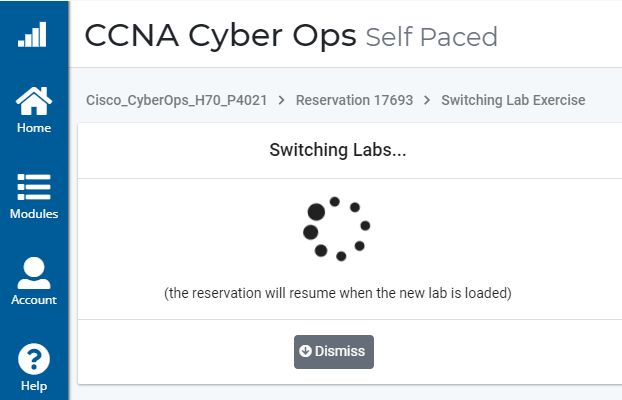Select the Account label in sidebar

point(33,300)
